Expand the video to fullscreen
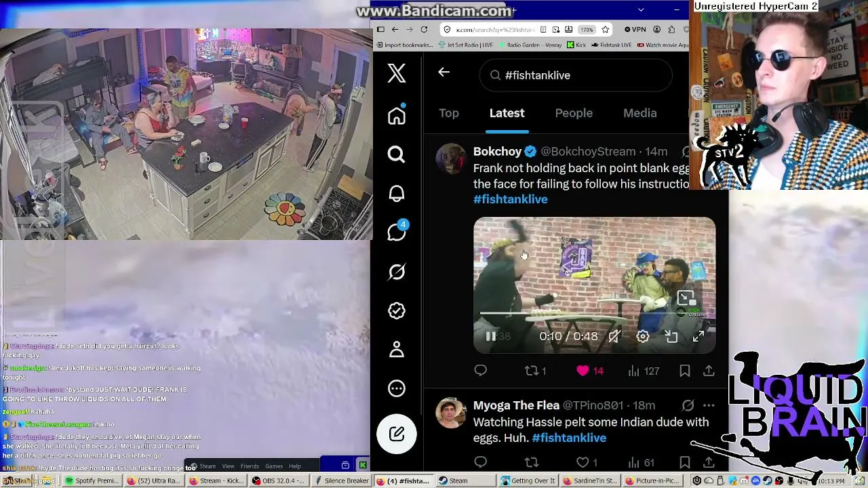 pos(698,336)
